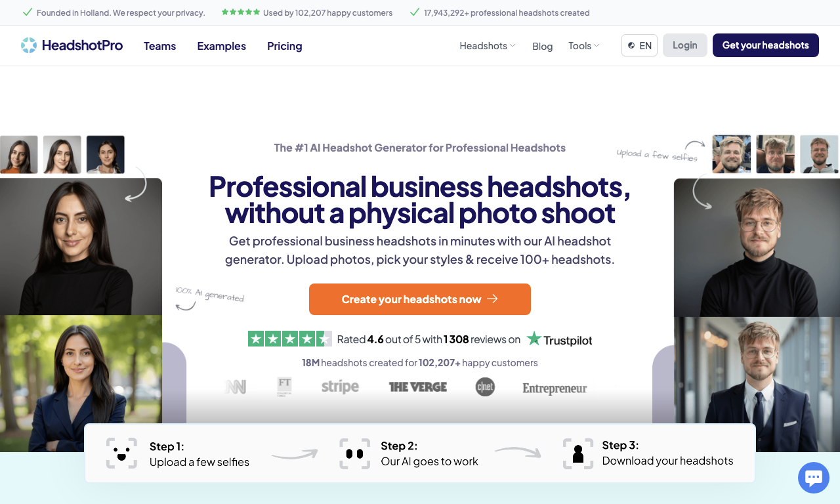This screenshot has height=504, width=840.
Task: Open the Headshots dropdown menu
Action: tap(488, 45)
